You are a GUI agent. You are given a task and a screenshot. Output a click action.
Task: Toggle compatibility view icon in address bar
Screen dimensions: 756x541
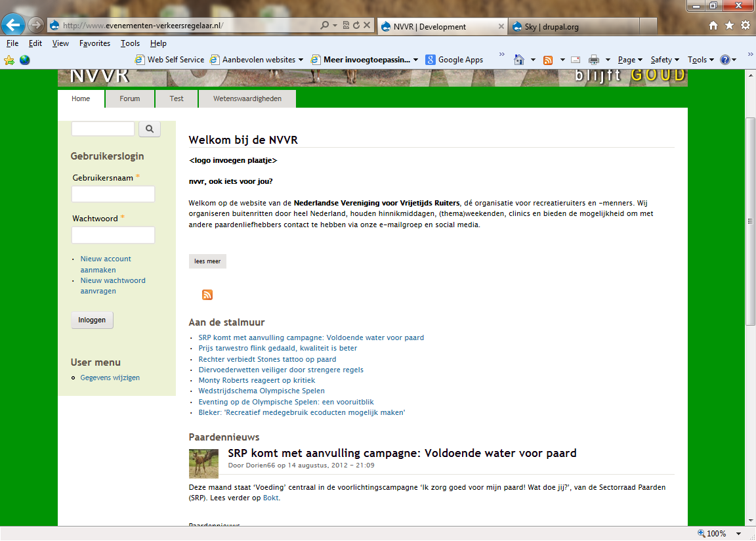tap(346, 25)
